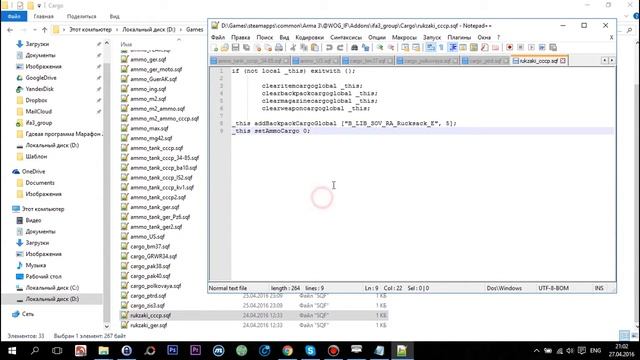The width and height of the screenshot is (640, 360).
Task: Zoom in on the editor text
Action: (380, 48)
